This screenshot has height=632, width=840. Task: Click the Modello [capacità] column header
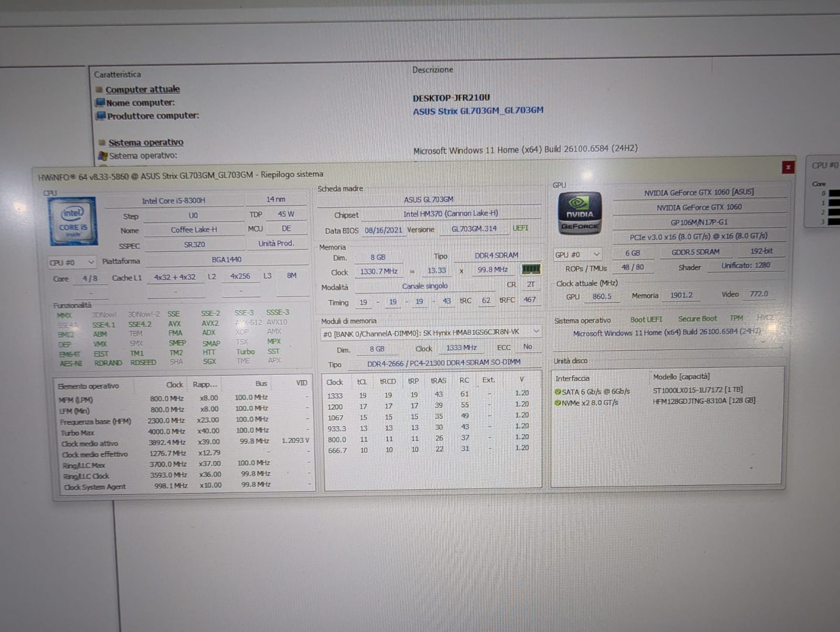coord(681,376)
